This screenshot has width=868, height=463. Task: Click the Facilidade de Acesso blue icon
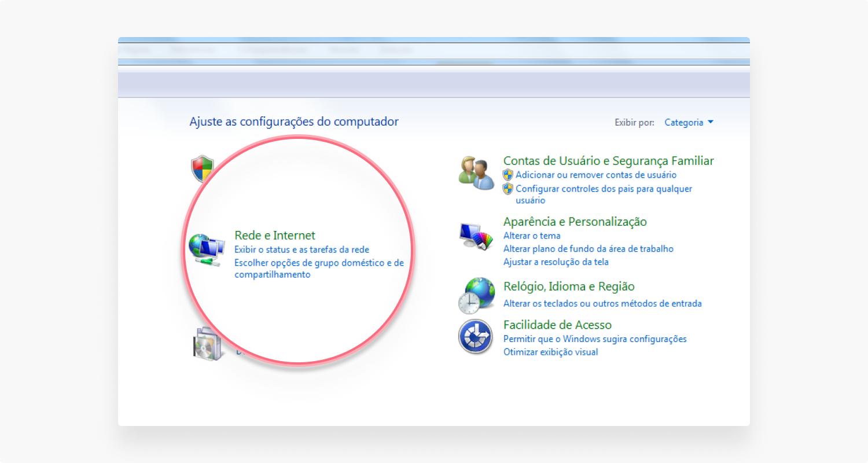click(476, 336)
